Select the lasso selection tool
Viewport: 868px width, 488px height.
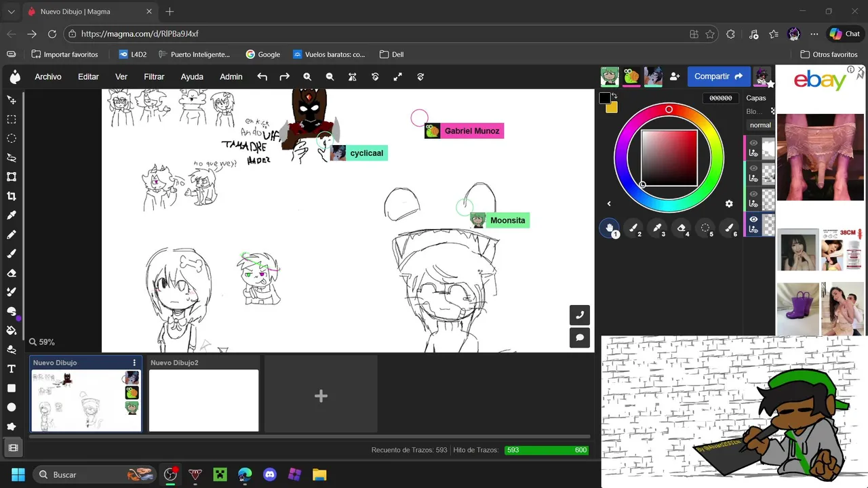(12, 157)
